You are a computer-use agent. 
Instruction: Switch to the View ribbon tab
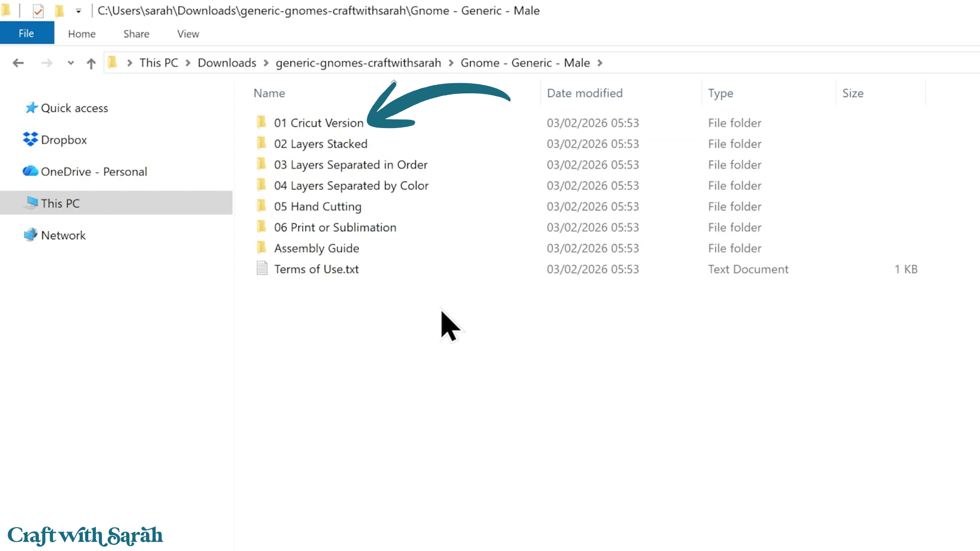coord(188,34)
